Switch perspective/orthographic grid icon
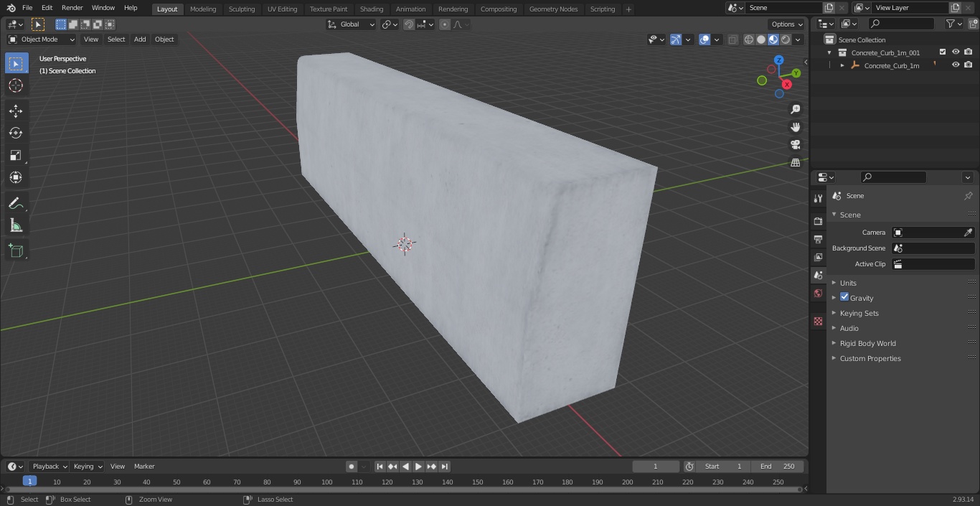This screenshot has width=980, height=506. pos(795,163)
